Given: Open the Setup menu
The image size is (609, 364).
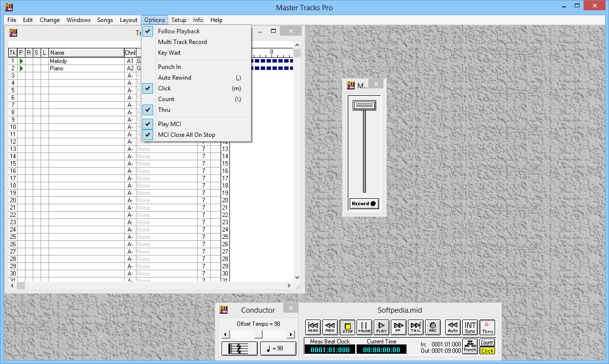Looking at the screenshot, I should (x=179, y=20).
